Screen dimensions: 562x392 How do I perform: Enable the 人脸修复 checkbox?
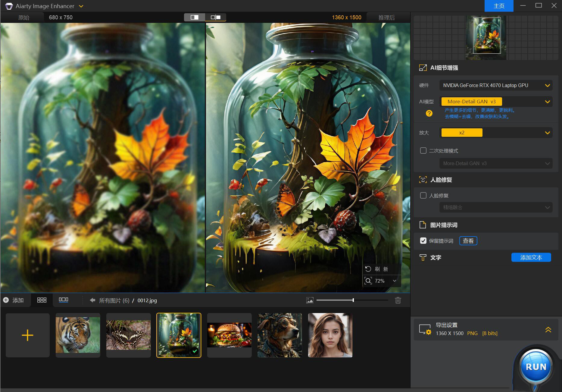click(423, 196)
